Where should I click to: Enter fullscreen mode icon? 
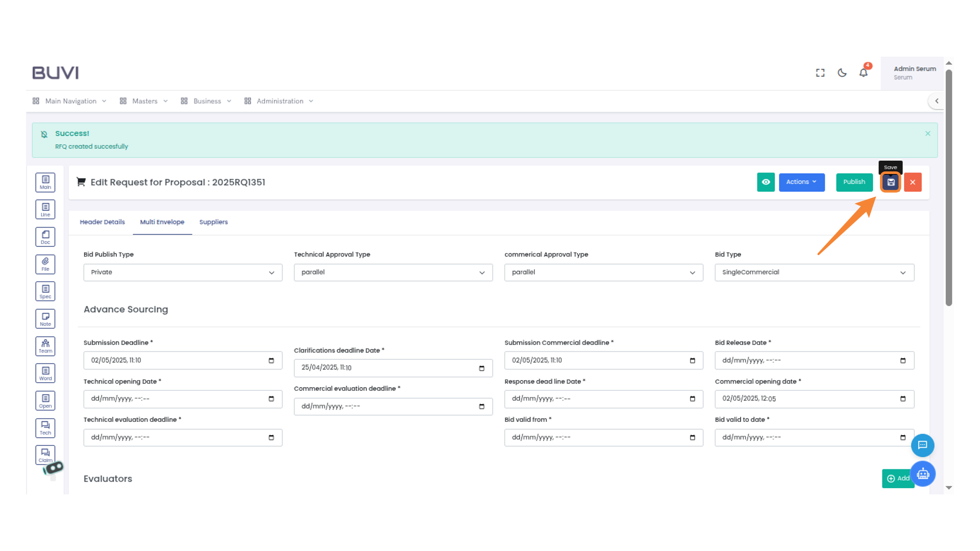820,73
